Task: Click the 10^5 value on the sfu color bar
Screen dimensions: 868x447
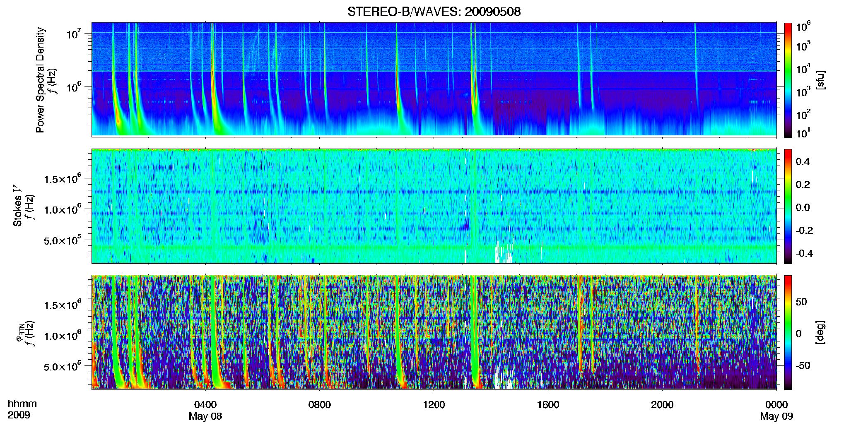Action: pos(803,46)
